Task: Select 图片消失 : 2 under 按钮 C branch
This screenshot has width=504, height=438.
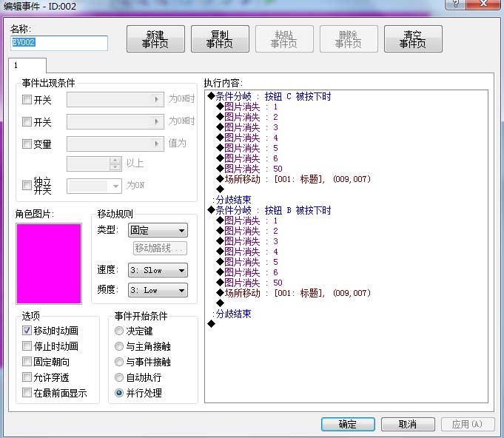Action: coord(247,117)
